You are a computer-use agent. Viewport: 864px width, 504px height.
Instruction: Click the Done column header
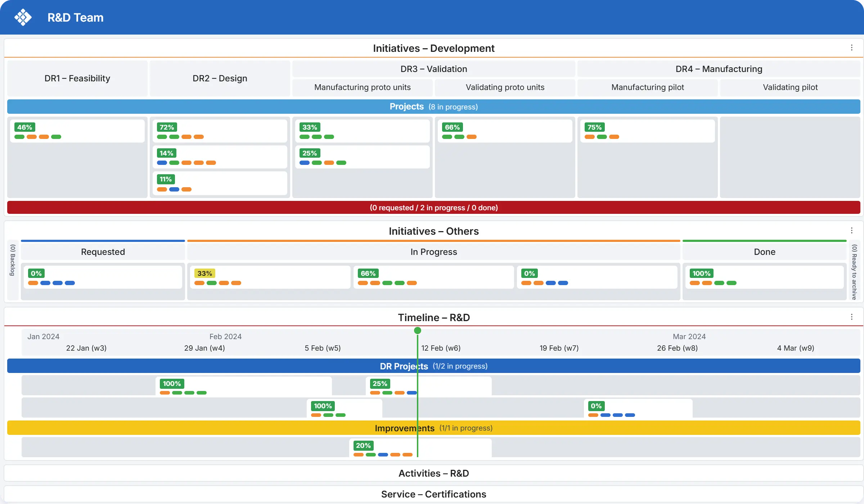(765, 252)
